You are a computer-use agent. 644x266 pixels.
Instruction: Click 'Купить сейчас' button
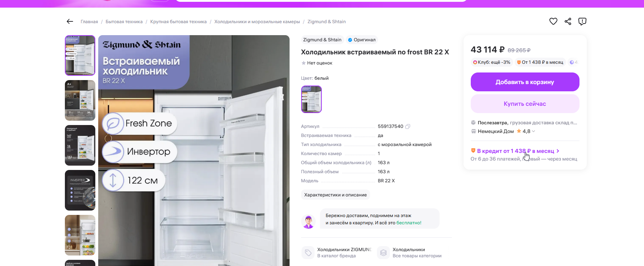tap(525, 104)
